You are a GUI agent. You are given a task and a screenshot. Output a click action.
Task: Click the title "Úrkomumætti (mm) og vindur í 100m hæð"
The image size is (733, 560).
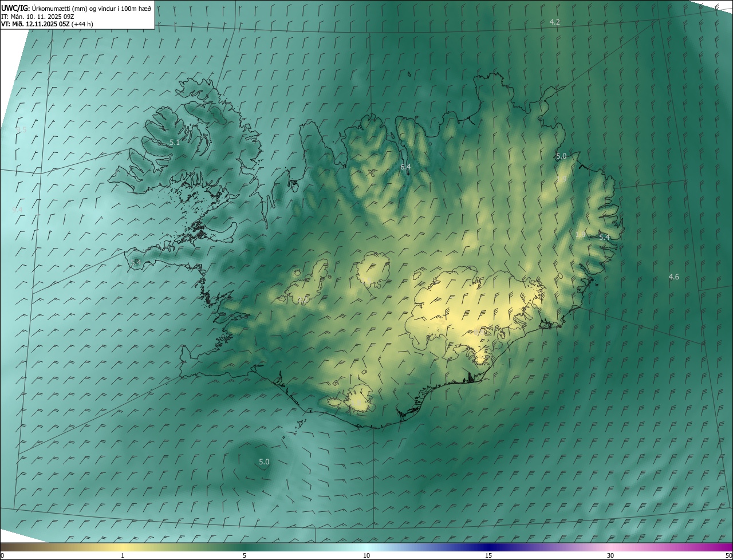click(91, 8)
